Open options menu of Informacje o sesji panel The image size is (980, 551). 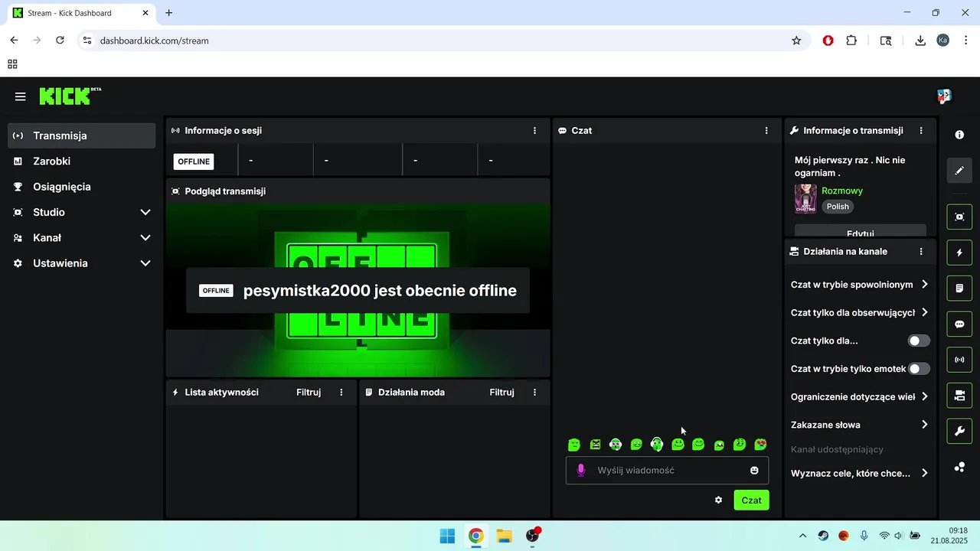pos(534,131)
